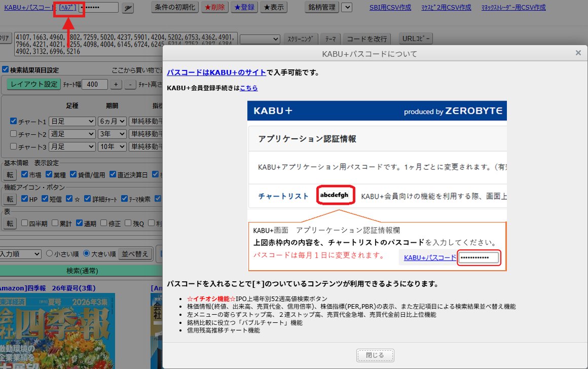Uncheck the 通期 checkbox
588x369 pixels.
[80, 223]
